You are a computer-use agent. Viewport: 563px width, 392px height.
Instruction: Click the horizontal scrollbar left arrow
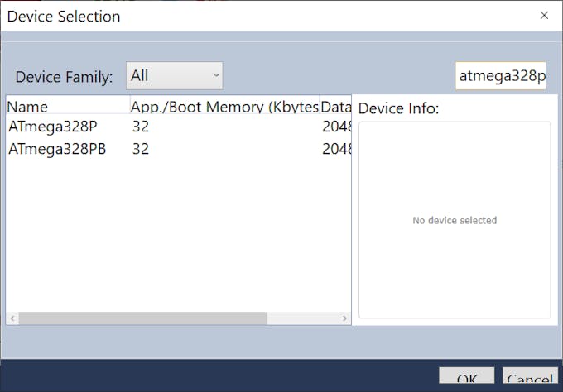point(12,318)
